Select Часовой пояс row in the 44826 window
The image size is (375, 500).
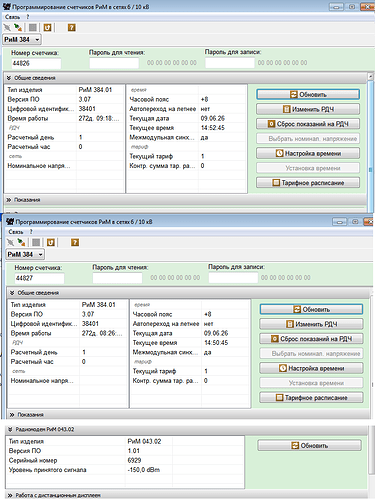188,99
